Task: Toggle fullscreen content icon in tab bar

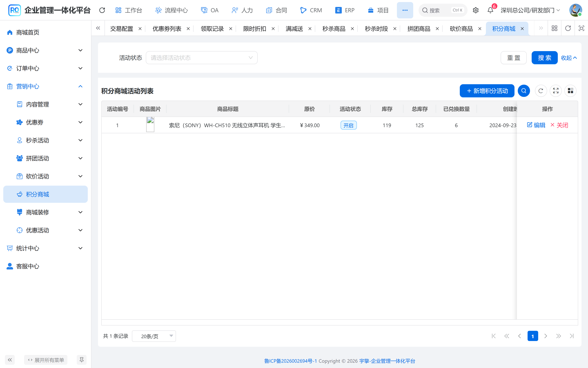Action: click(x=581, y=28)
